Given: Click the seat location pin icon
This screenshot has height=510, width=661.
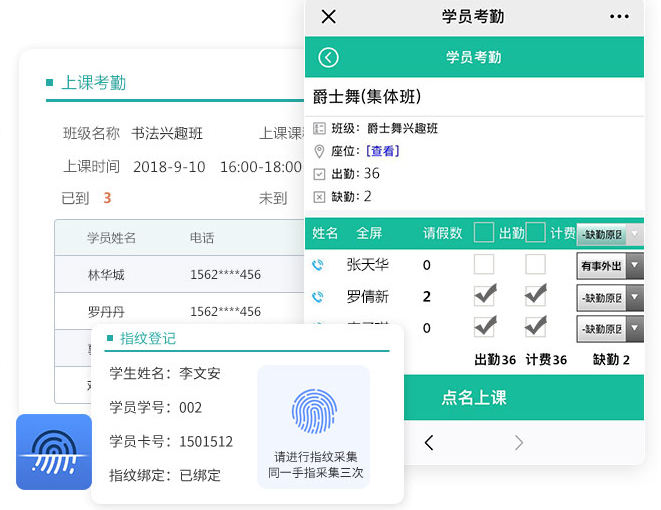Looking at the screenshot, I should [319, 151].
